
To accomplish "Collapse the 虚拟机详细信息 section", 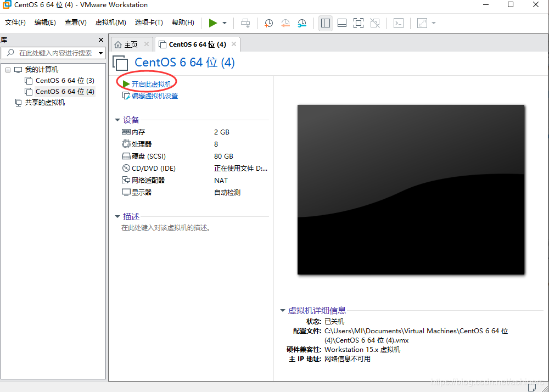I will 283,310.
